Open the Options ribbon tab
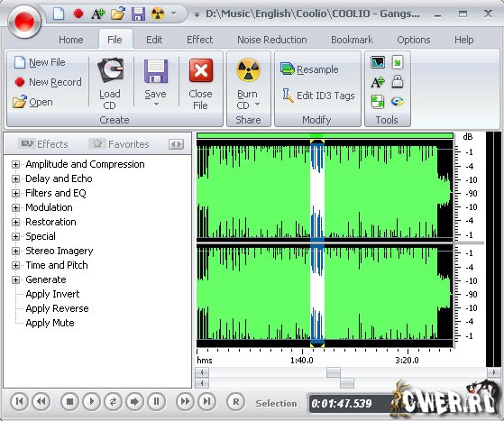This screenshot has height=421, width=504. tap(414, 40)
